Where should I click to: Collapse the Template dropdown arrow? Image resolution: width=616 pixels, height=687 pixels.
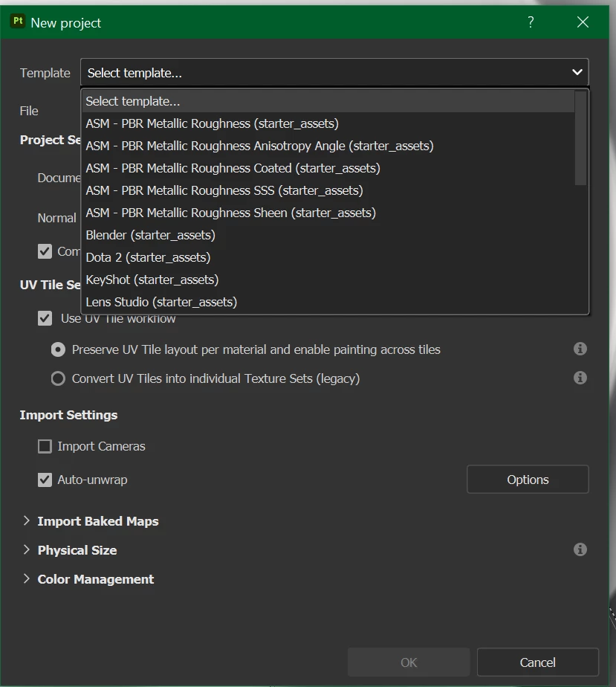(577, 72)
